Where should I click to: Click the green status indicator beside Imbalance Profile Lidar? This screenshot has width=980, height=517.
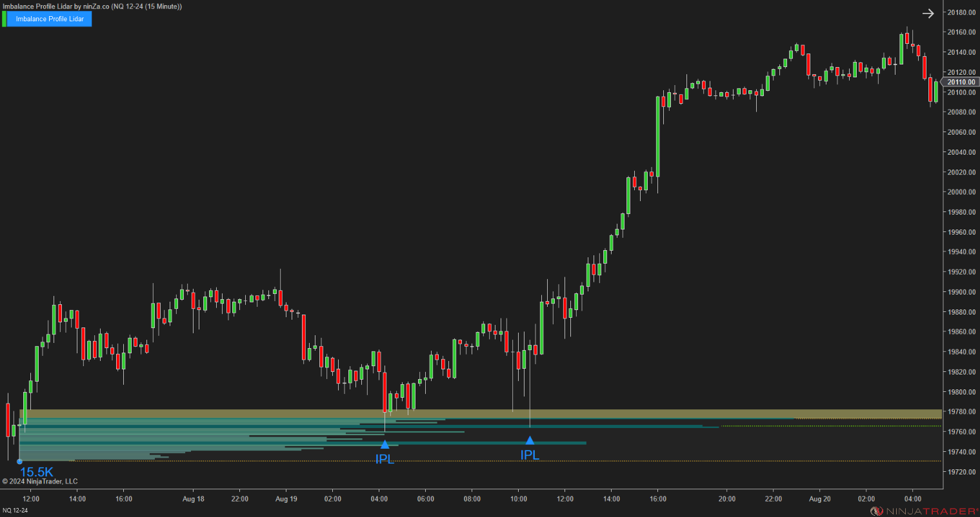(5, 19)
